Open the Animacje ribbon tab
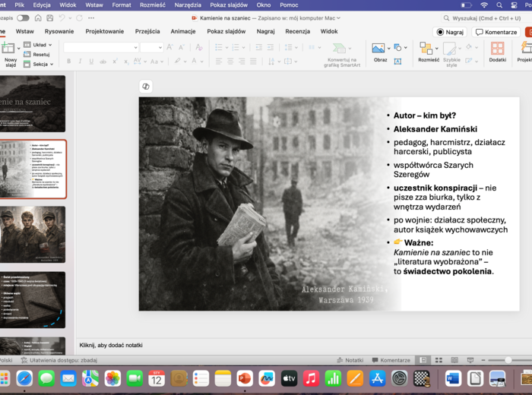Screen dimensions: 532x395 (x=182, y=32)
